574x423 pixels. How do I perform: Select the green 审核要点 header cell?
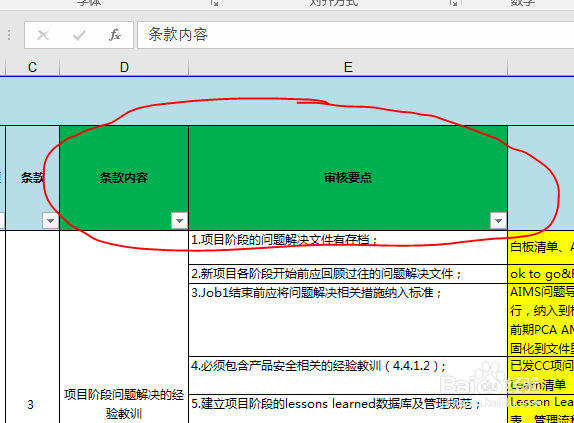tap(348, 178)
